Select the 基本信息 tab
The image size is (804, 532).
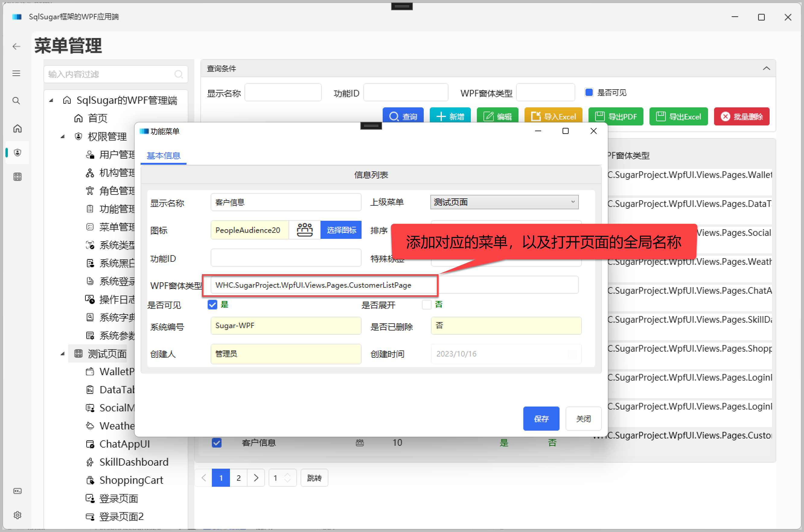pos(163,156)
